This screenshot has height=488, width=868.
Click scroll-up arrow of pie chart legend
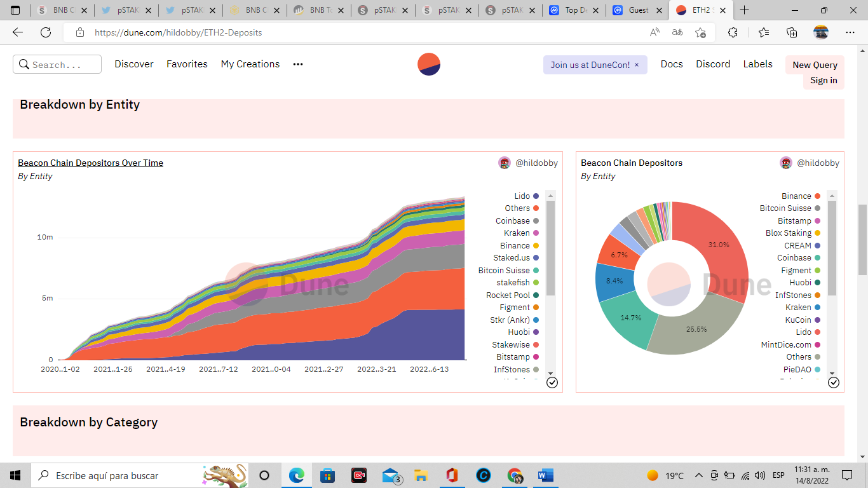832,194
